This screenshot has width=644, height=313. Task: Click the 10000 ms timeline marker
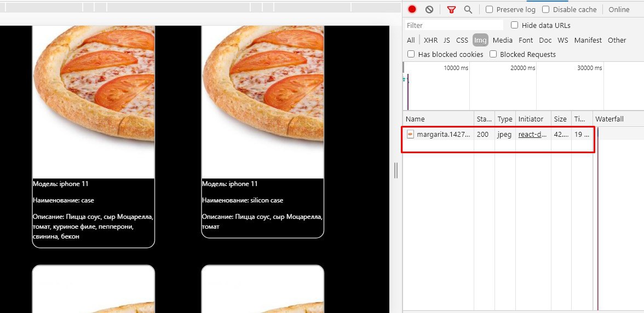coord(456,68)
